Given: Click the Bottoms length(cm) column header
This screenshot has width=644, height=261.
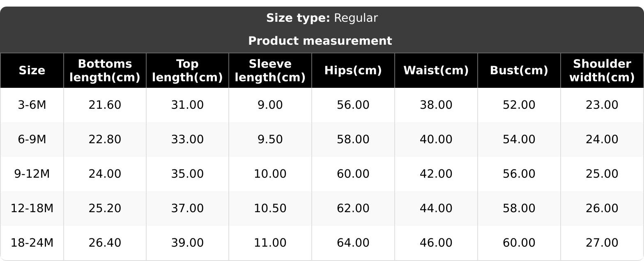Looking at the screenshot, I should click(x=105, y=71).
